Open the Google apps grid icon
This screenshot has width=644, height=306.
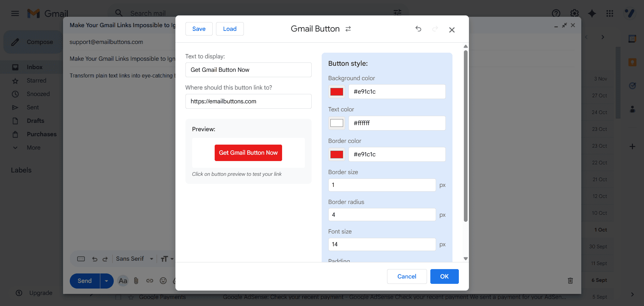pos(610,13)
